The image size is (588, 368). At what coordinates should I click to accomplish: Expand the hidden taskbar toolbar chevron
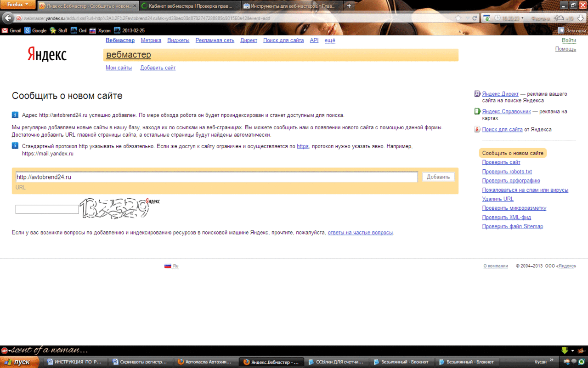coord(552,360)
